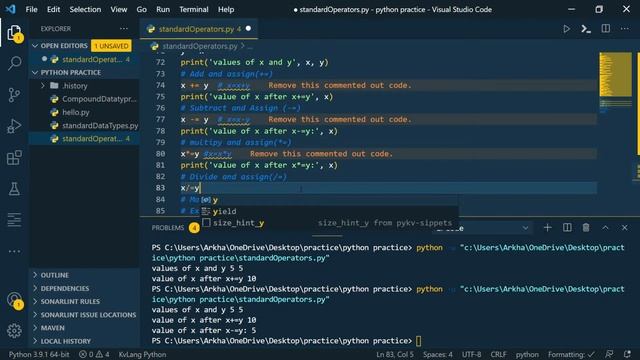Choose 'yield' autocomplete suggestion
The image size is (640, 360).
[329, 211]
